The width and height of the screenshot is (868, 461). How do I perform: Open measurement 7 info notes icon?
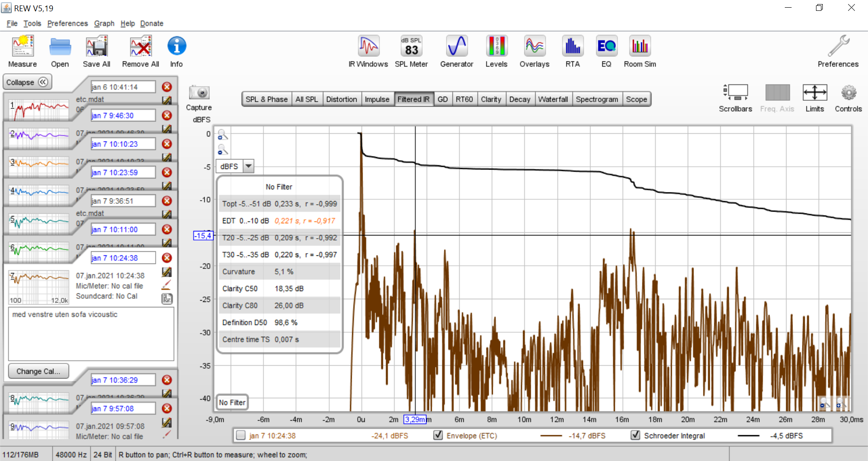[x=167, y=299]
